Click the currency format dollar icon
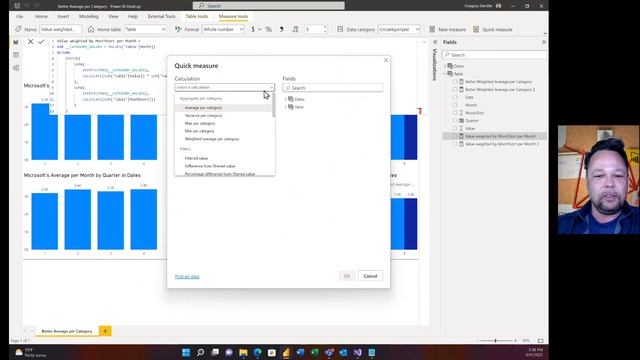The width and height of the screenshot is (640, 360). (x=253, y=29)
